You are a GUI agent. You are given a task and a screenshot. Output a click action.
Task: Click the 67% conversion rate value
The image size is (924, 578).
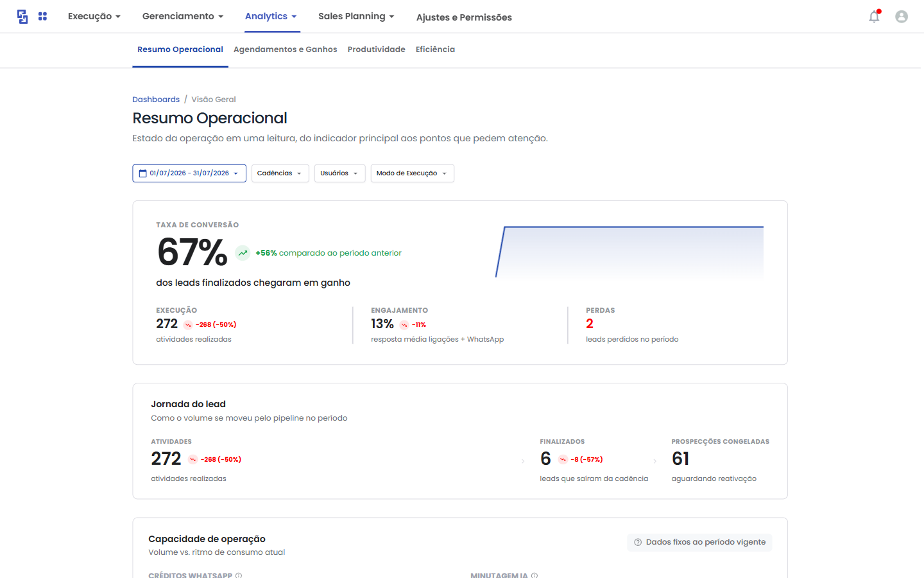coord(193,252)
